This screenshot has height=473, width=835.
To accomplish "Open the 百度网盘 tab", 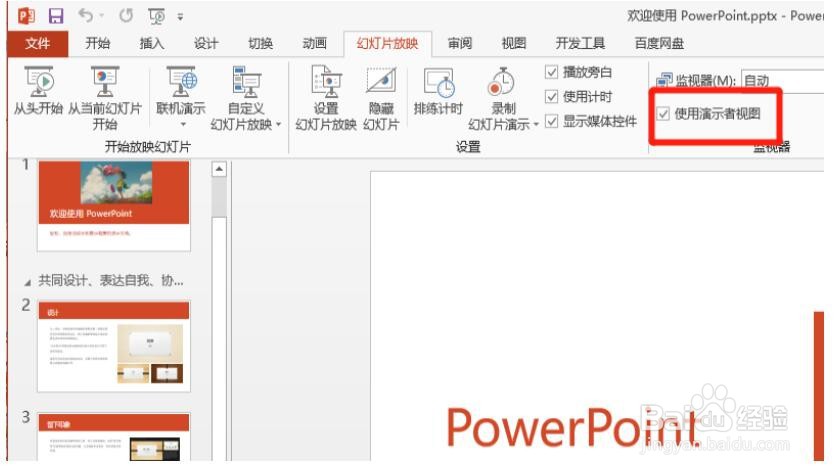I will (659, 43).
